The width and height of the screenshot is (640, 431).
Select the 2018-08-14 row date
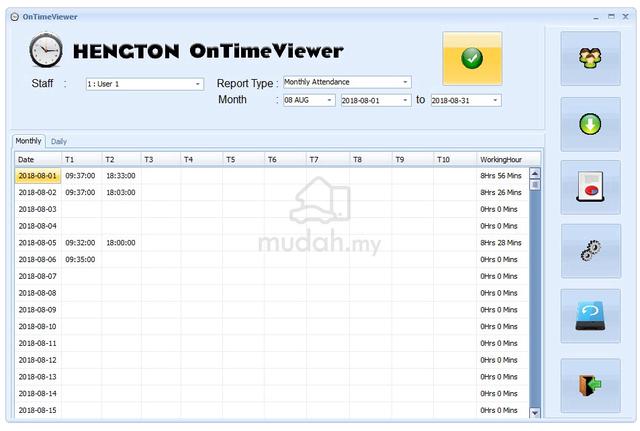[38, 393]
